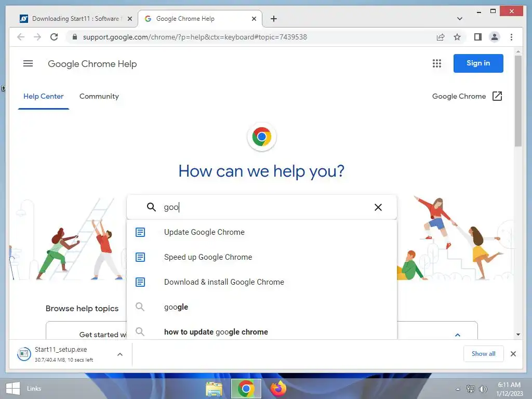Switch to the Community tab
532x399 pixels.
click(99, 96)
